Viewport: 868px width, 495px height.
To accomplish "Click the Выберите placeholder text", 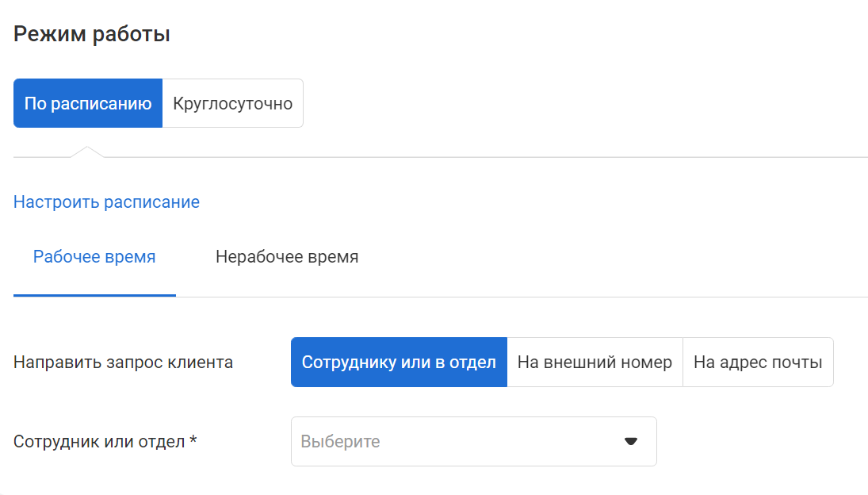I will 340,441.
